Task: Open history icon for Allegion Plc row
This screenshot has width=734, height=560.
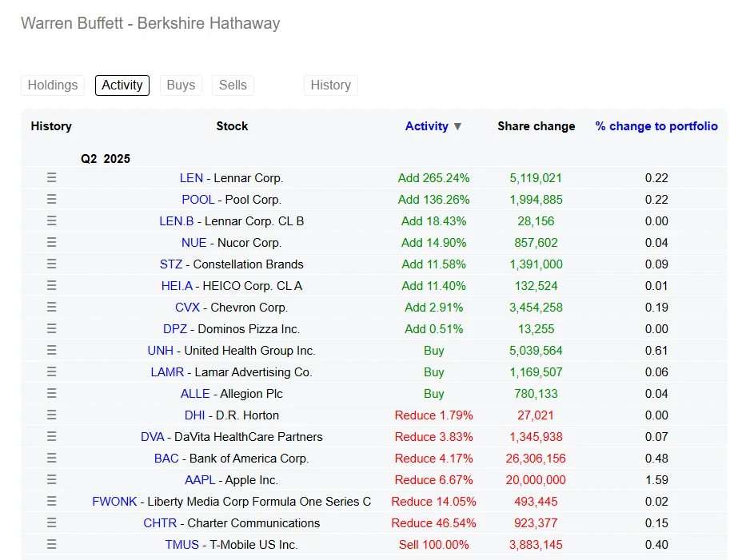Action: pos(51,393)
